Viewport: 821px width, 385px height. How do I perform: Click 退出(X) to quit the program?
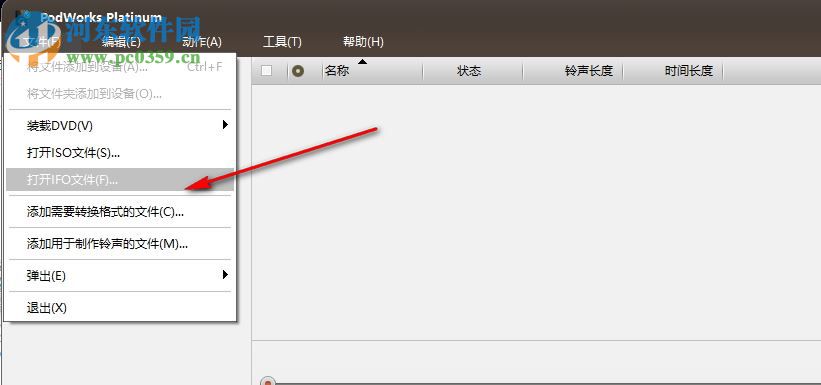point(120,308)
